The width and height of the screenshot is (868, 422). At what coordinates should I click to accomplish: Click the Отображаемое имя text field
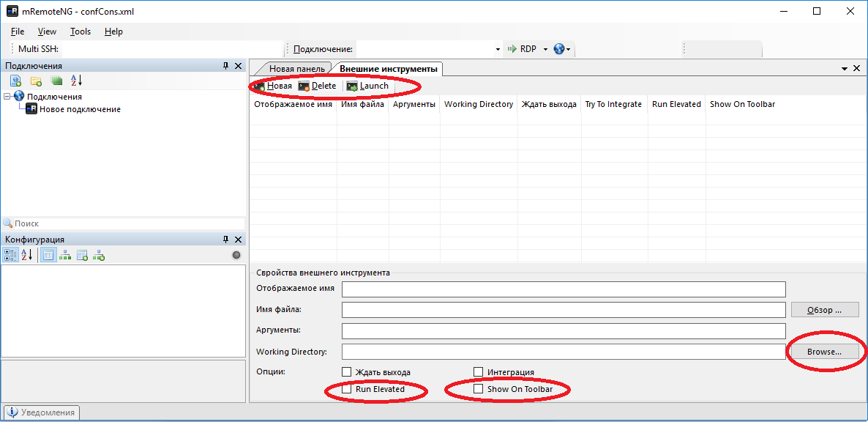564,289
